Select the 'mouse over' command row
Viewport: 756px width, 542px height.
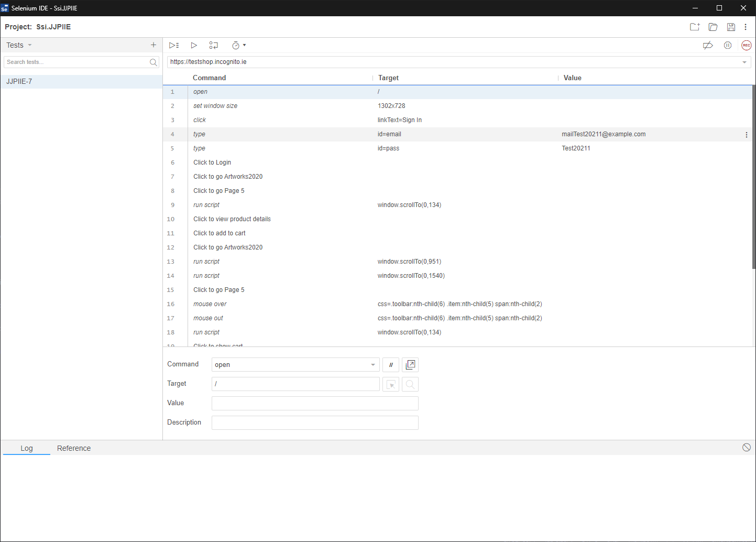[457, 304]
